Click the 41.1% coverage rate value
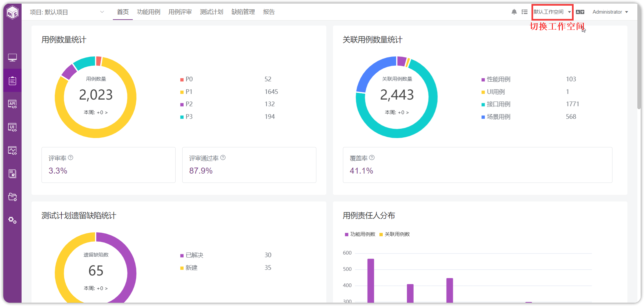 click(x=362, y=171)
